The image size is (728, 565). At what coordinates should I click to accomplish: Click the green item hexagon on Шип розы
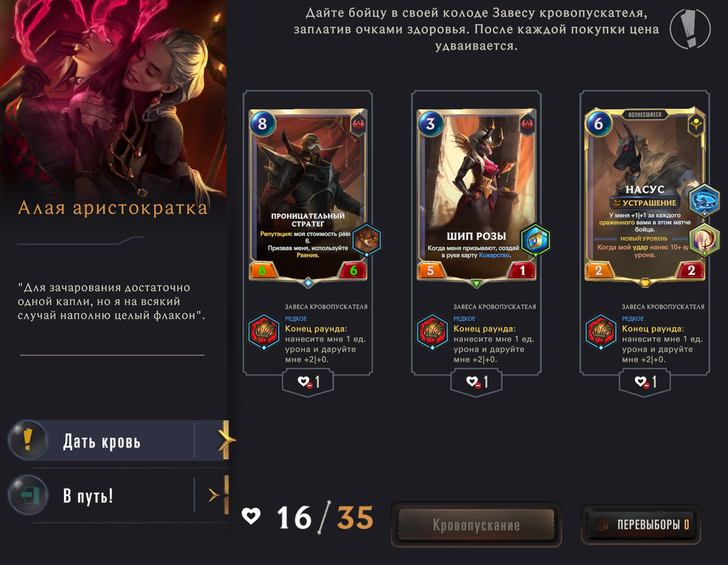[x=536, y=241]
